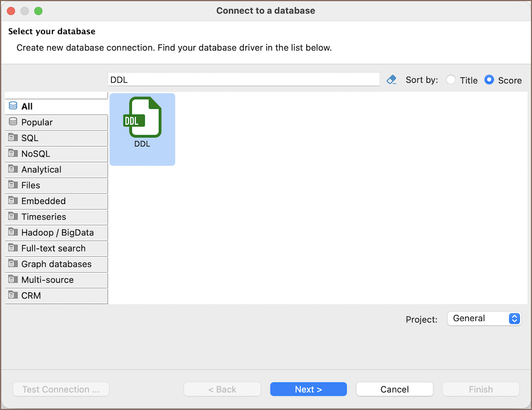Image resolution: width=532 pixels, height=410 pixels.
Task: Switch to the Timeseries category
Action: click(57, 217)
